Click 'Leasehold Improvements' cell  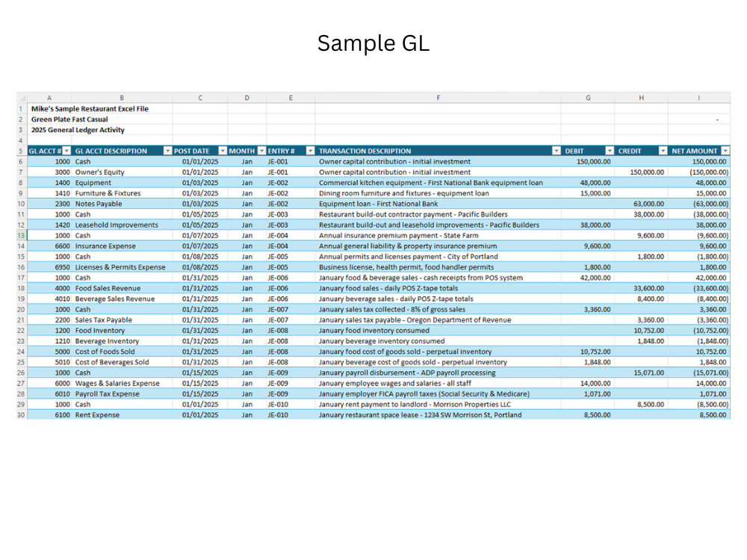(x=122, y=225)
